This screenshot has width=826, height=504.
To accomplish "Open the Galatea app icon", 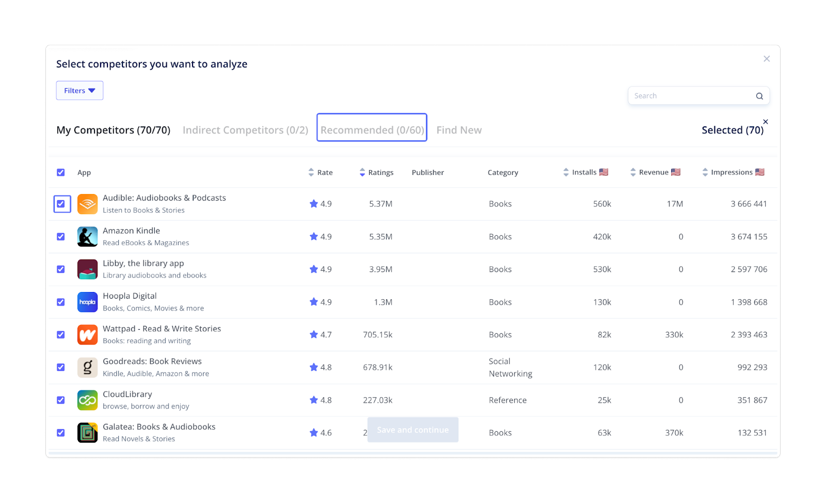I will pyautogui.click(x=87, y=433).
